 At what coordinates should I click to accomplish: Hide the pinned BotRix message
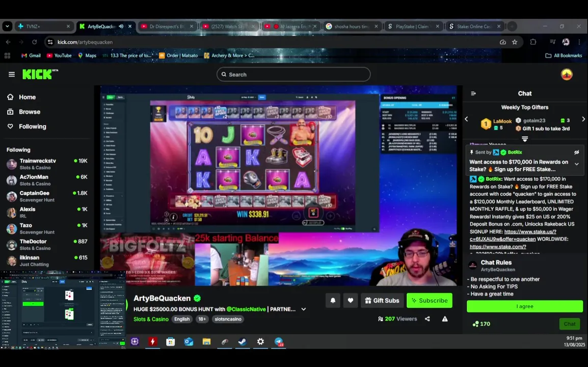pos(576,152)
